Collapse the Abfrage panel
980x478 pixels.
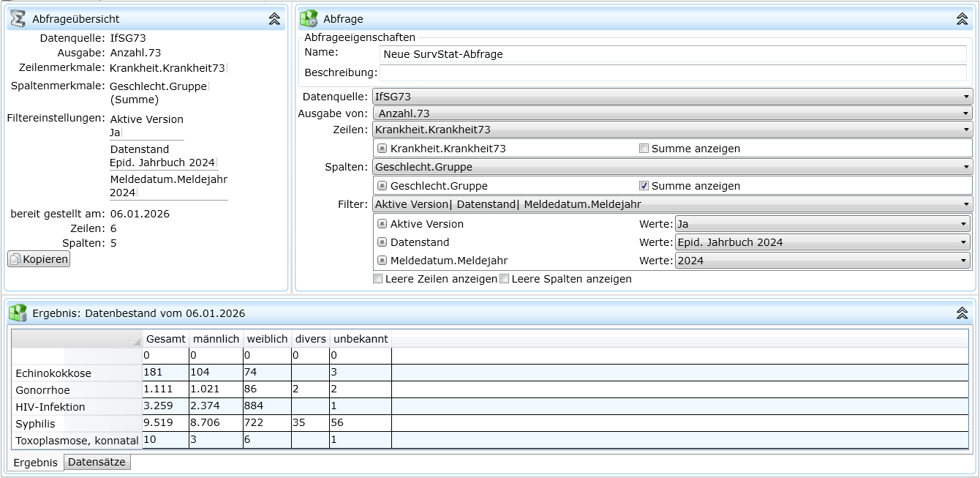click(962, 19)
